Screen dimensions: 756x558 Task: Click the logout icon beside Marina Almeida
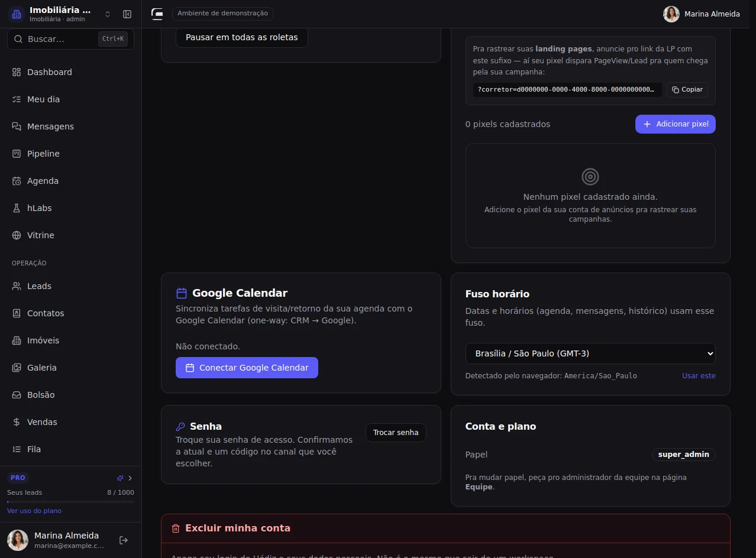point(124,540)
